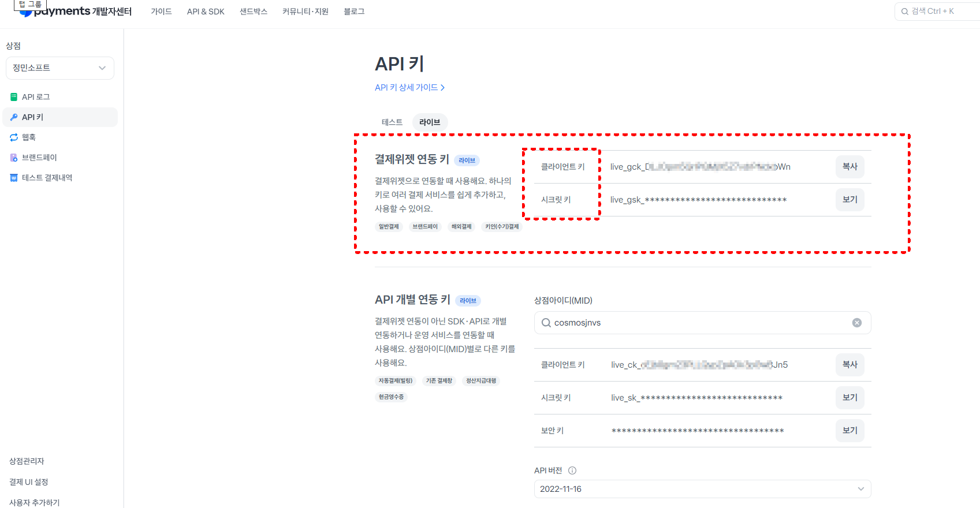Click the 웹훅 sync icon in sidebar
The width and height of the screenshot is (980, 508).
click(14, 137)
